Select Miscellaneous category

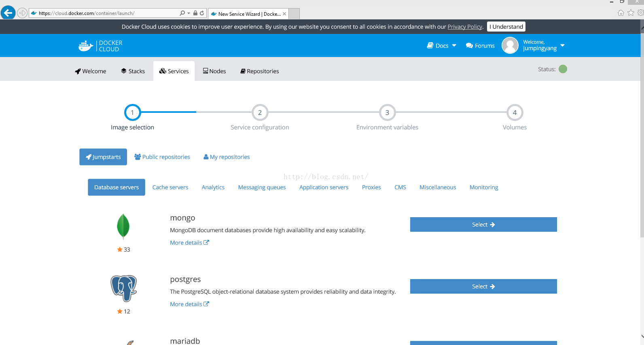coord(438,187)
